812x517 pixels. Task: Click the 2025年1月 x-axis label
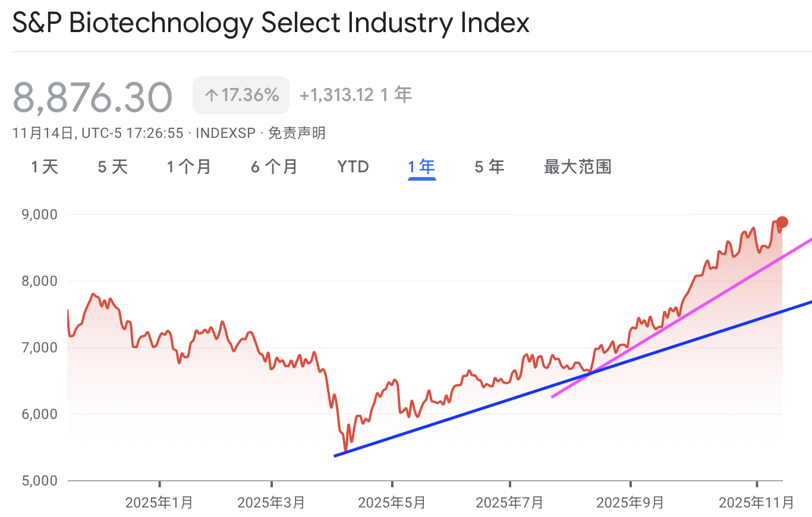pos(159,503)
